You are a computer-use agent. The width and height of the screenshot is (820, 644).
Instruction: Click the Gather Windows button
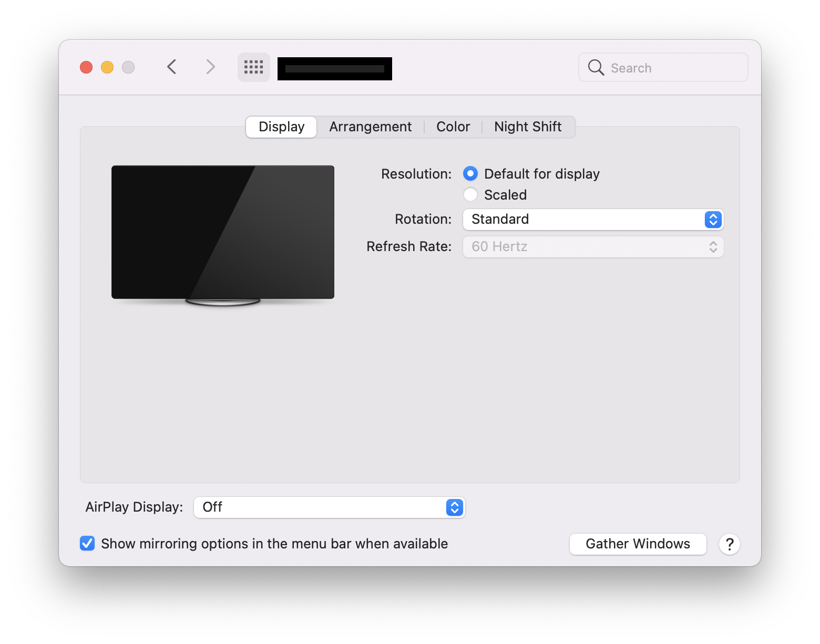[x=638, y=544]
